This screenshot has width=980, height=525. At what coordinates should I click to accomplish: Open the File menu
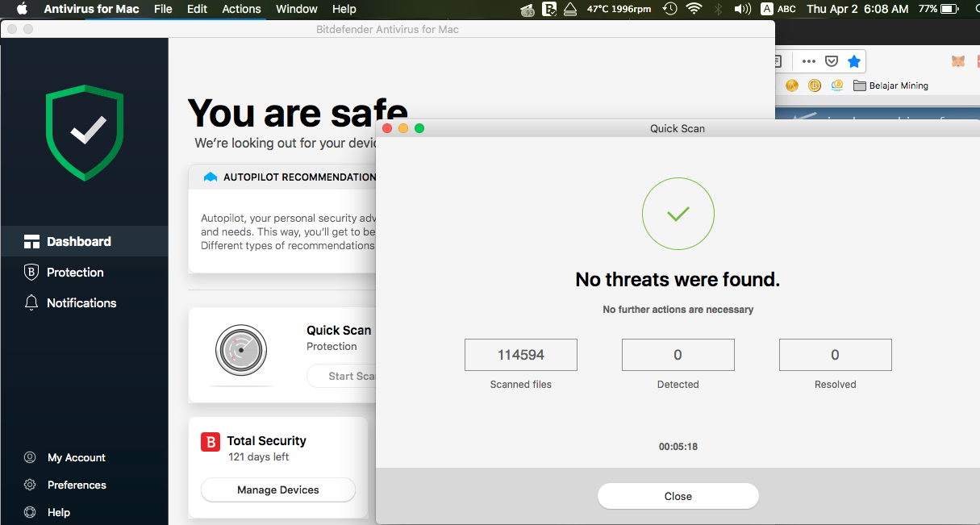[x=163, y=9]
